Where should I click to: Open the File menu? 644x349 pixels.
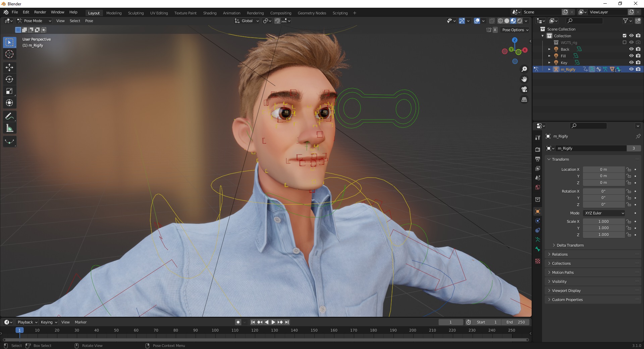click(15, 12)
